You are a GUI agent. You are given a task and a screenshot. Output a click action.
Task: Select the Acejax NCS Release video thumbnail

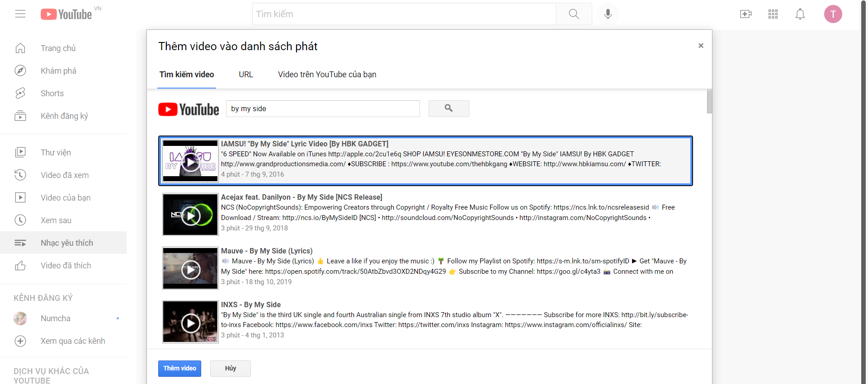coord(190,215)
